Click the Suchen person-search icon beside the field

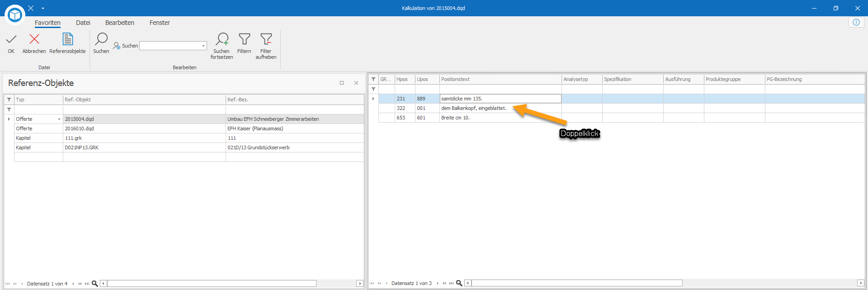(x=117, y=46)
